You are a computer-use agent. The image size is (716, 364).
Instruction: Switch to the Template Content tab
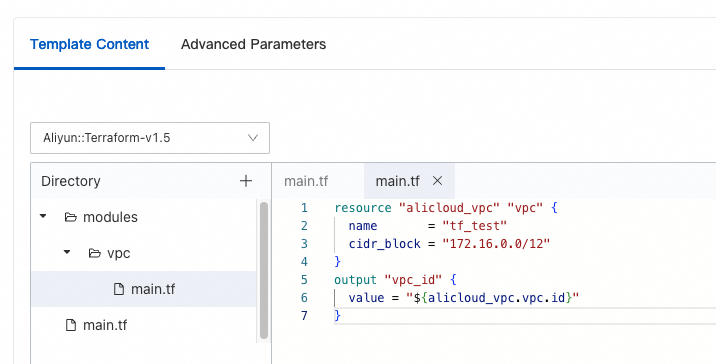[90, 44]
